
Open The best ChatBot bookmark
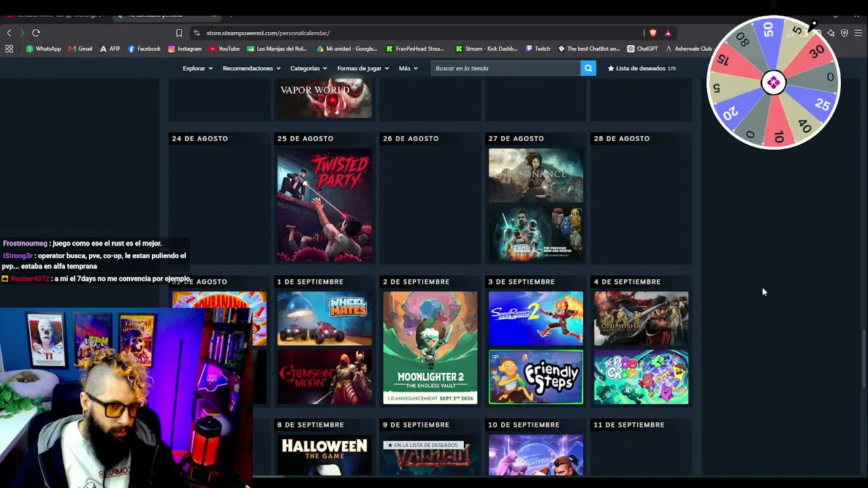pos(589,49)
